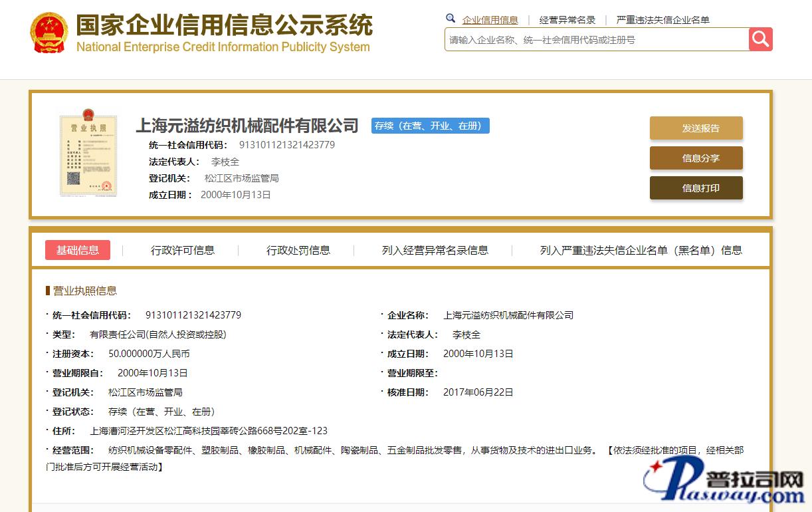The image size is (812, 512).
Task: Click the national emblem logo
Action: tap(49, 33)
